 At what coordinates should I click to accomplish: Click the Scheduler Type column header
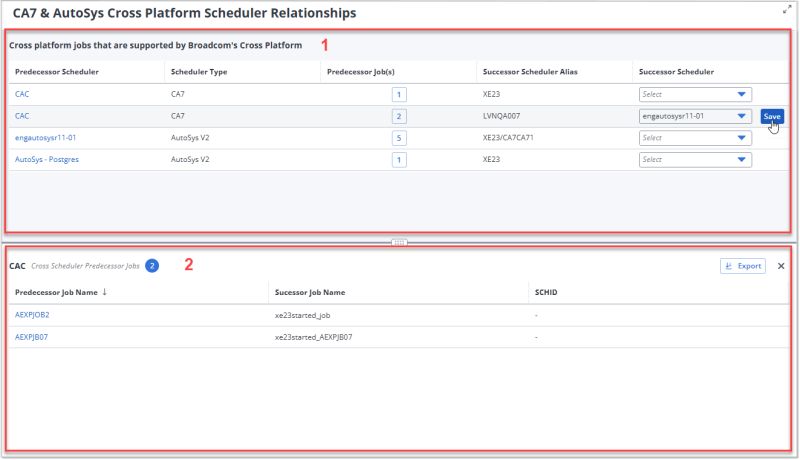point(199,72)
